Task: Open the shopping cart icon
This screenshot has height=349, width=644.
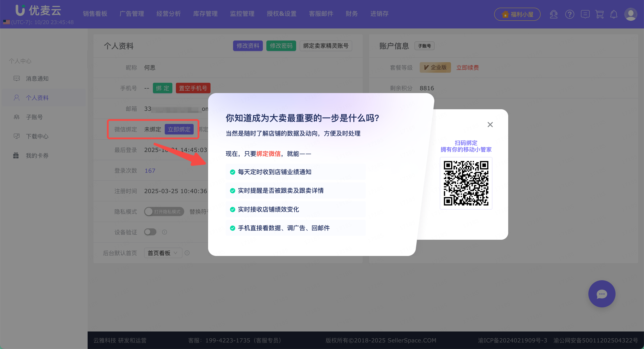Action: click(x=600, y=14)
